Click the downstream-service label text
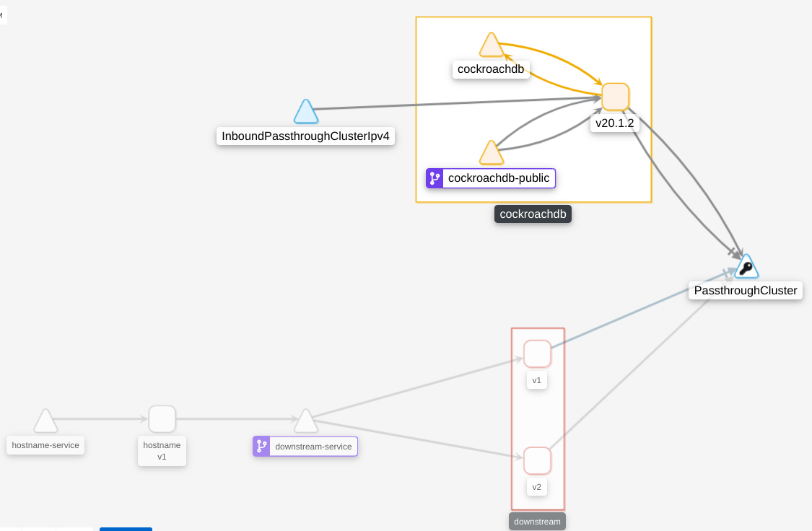Screen dimensions: 812x531 313,447
